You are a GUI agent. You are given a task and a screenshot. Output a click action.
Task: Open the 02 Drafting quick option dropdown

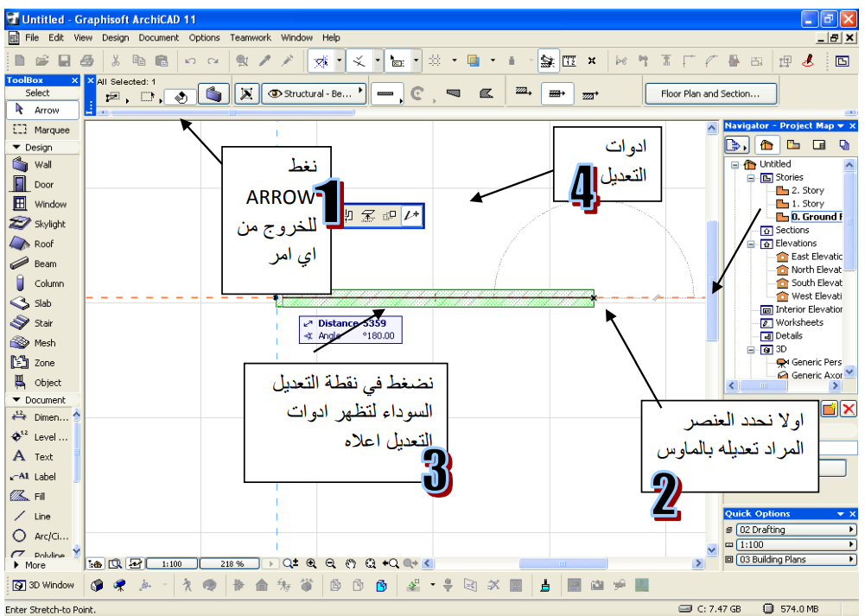[851, 530]
